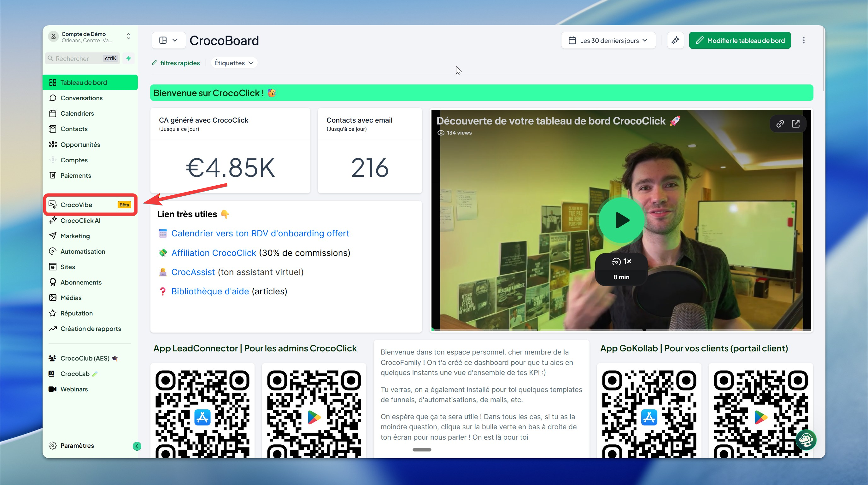Click the welcome text panel resize handle
Image resolution: width=868 pixels, height=485 pixels.
(422, 450)
